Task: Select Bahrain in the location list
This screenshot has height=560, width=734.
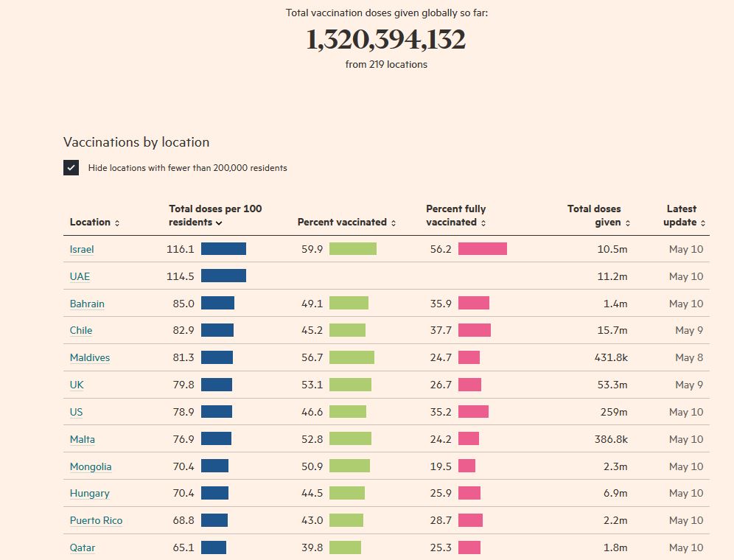Action: pos(87,304)
